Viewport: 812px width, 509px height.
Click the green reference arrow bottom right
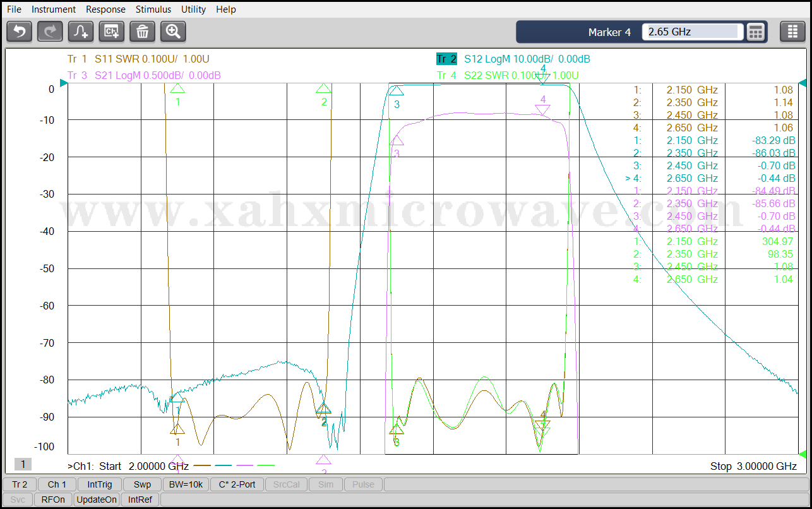803,453
